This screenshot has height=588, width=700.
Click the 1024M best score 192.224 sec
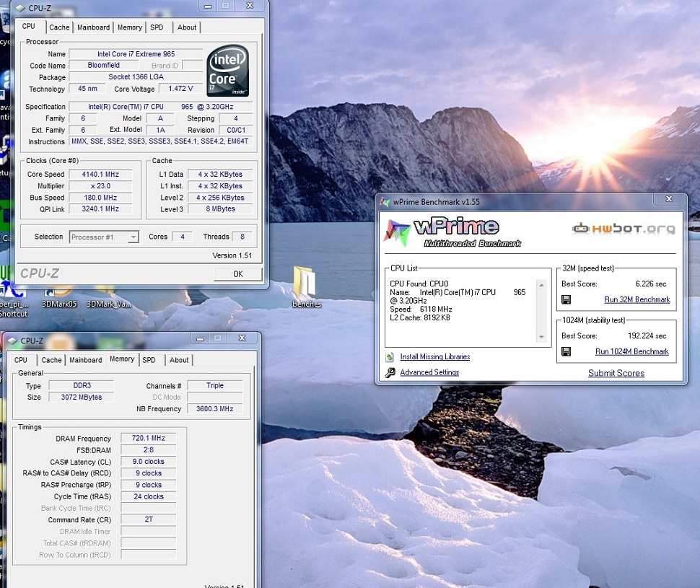[647, 335]
